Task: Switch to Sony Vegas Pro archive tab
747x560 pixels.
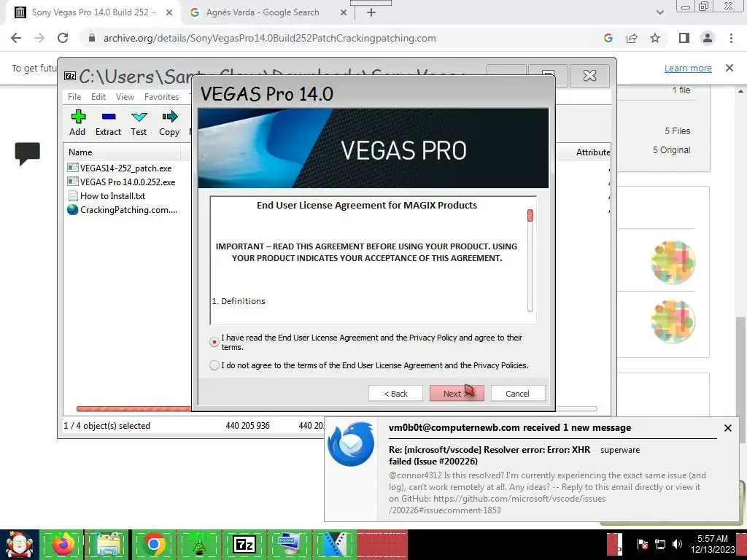Action: tap(93, 12)
